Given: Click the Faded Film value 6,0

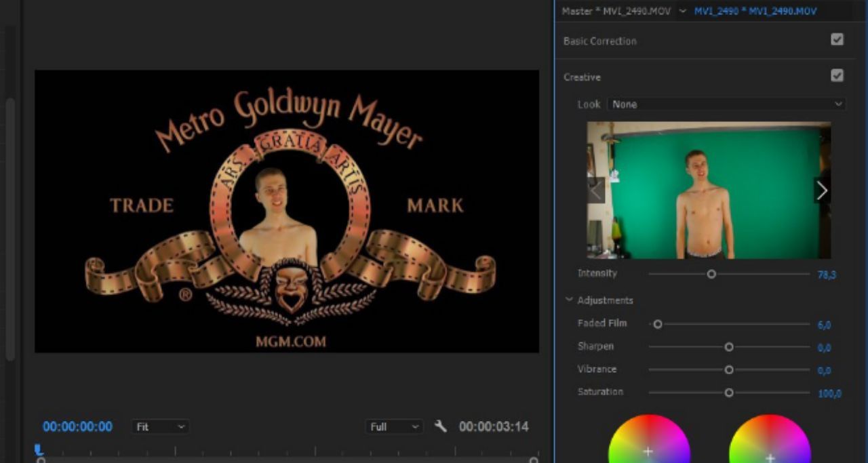Looking at the screenshot, I should pyautogui.click(x=824, y=325).
